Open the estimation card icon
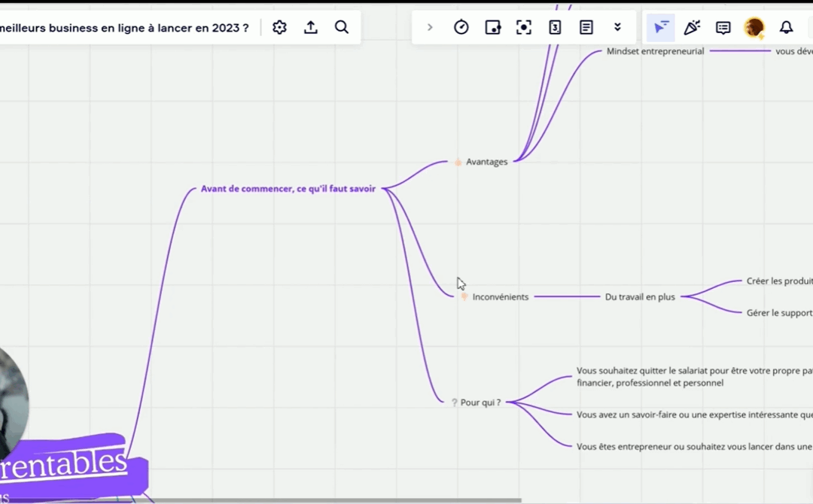 555,28
